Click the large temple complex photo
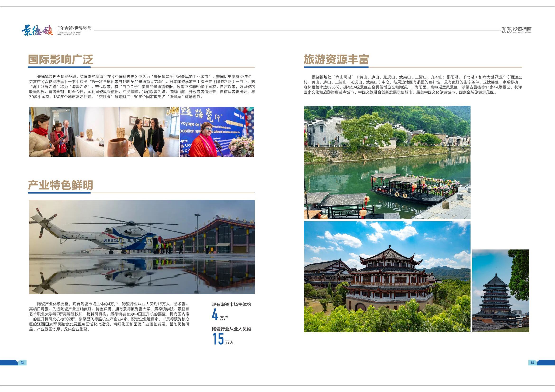The height and width of the screenshot is (392, 555). [x=387, y=277]
